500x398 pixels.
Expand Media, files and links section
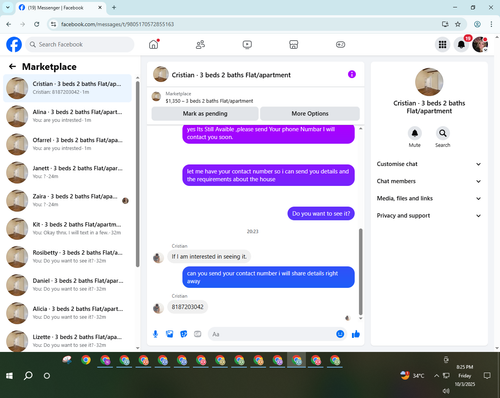(x=429, y=198)
